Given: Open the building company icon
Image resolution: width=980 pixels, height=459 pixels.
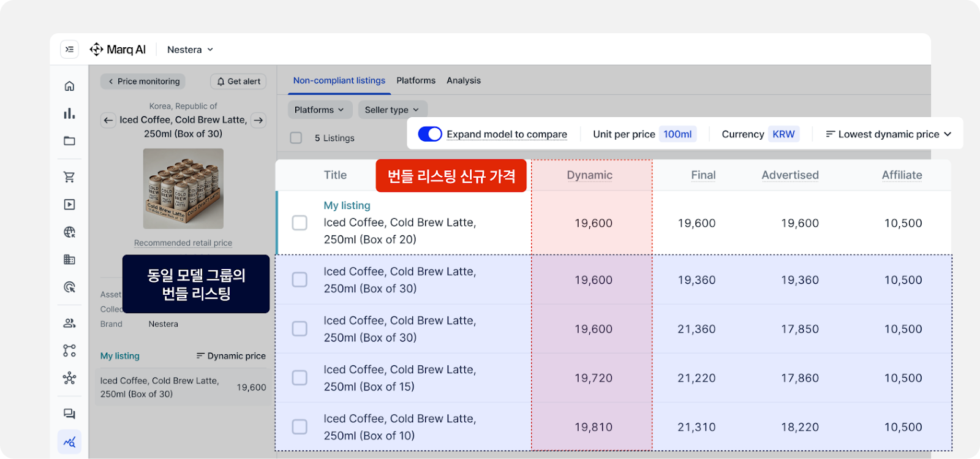Looking at the screenshot, I should pyautogui.click(x=69, y=260).
